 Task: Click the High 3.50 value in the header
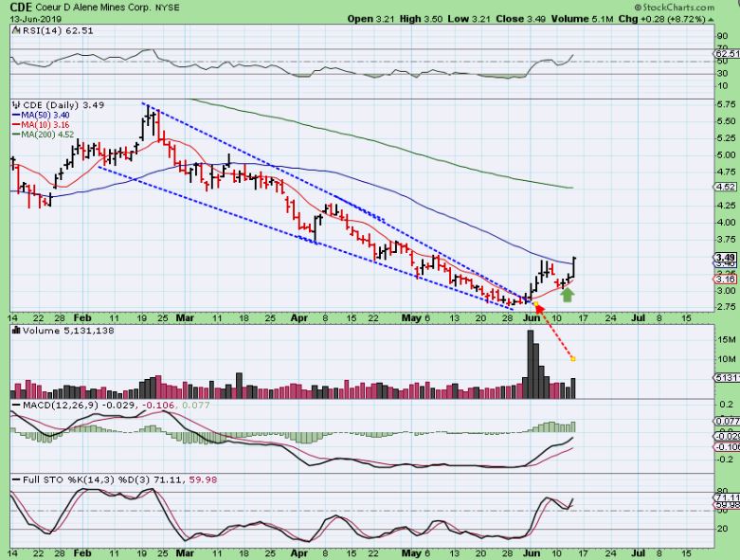(x=421, y=19)
